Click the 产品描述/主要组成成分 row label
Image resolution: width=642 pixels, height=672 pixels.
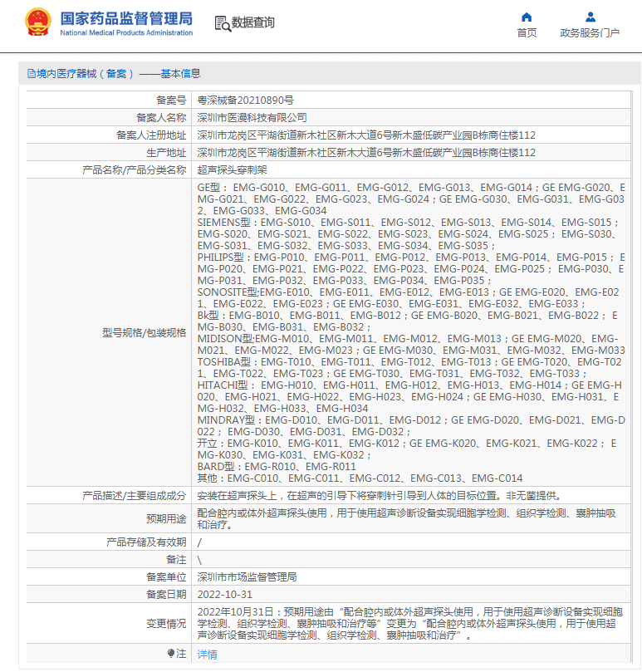tap(135, 496)
